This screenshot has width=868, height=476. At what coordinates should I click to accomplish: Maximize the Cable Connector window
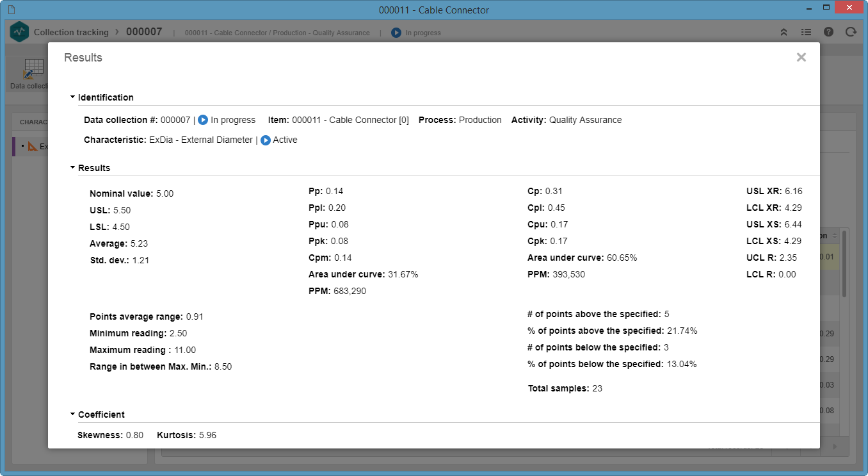pos(826,8)
